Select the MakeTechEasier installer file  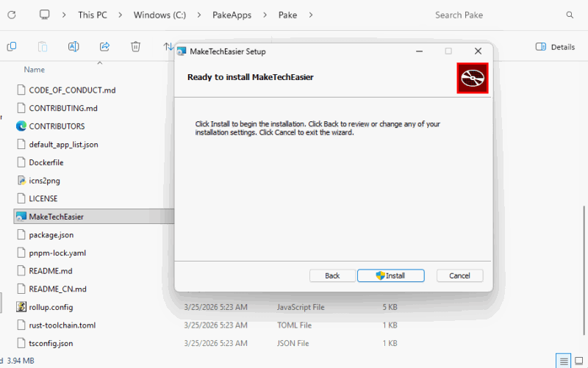57,217
